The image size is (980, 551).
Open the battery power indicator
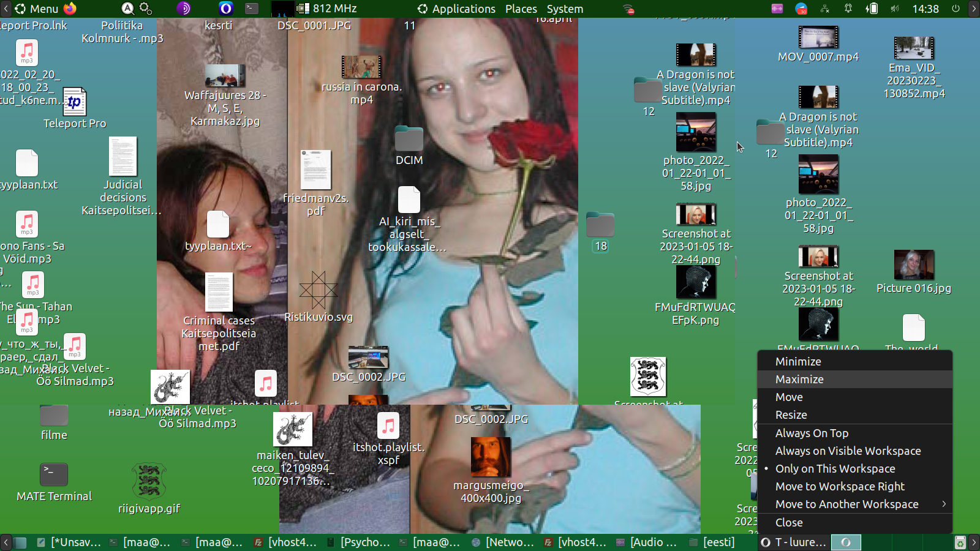click(x=872, y=9)
